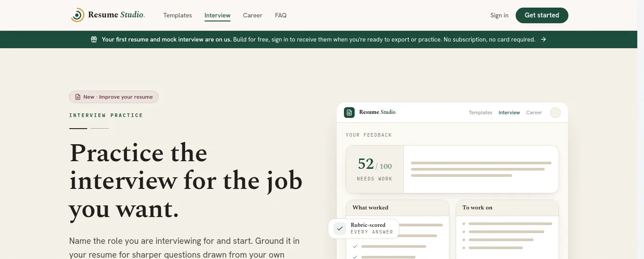Screen dimensions: 644x259
Task: Click the green document icon in the preview card
Action: tap(349, 113)
